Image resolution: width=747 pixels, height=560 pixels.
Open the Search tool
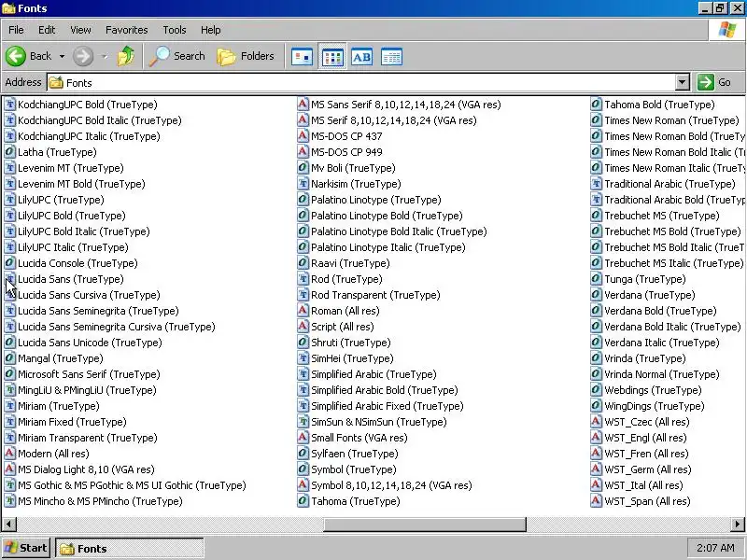tap(177, 56)
